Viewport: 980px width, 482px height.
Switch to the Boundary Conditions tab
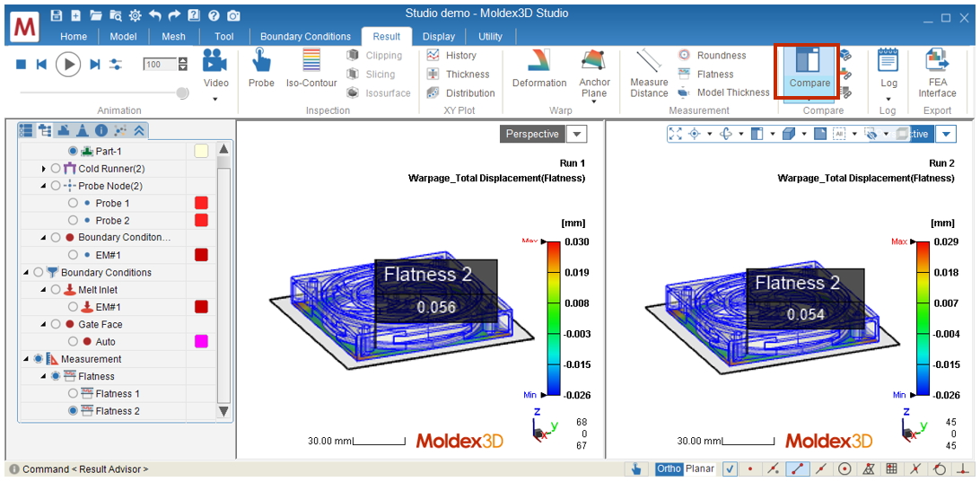point(306,36)
